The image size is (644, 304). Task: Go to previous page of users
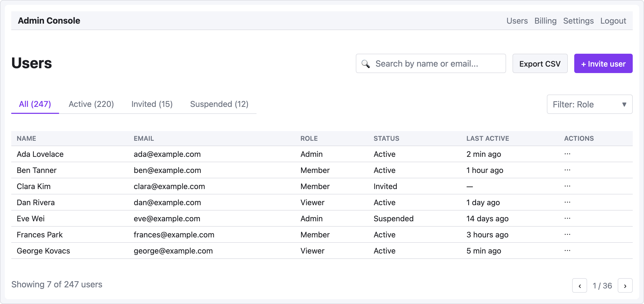pyautogui.click(x=580, y=286)
